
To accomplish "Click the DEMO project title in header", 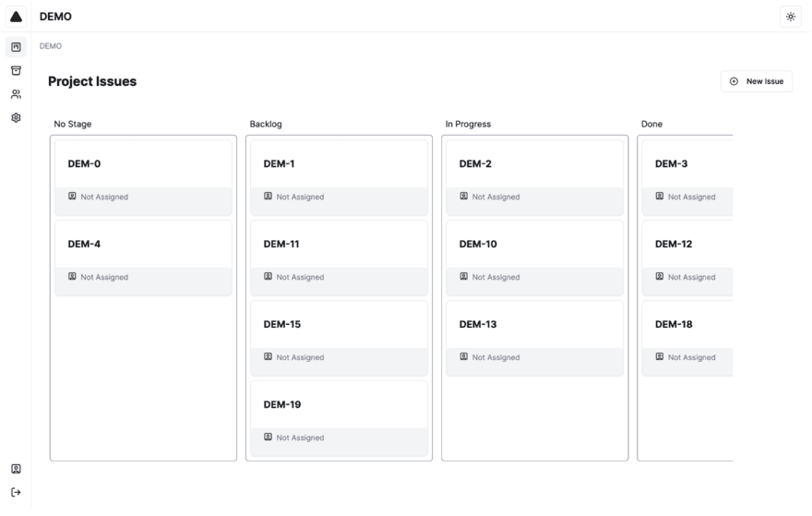I will [x=55, y=17].
